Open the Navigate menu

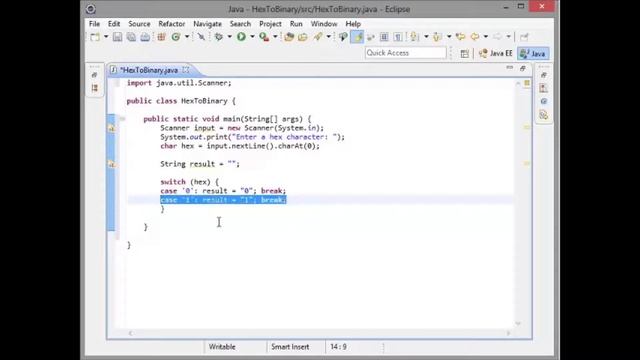(207, 24)
